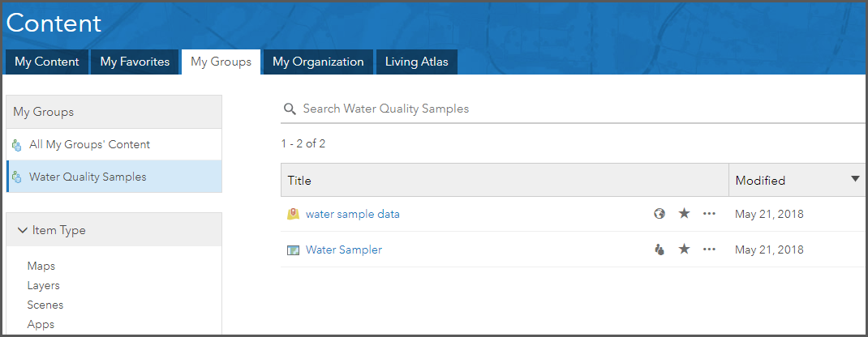
Task: Collapse the Item Type filter section
Action: (22, 231)
